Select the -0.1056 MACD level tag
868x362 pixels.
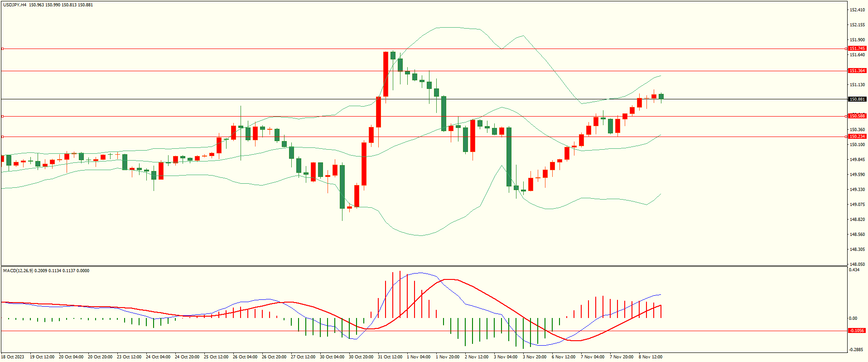point(856,331)
